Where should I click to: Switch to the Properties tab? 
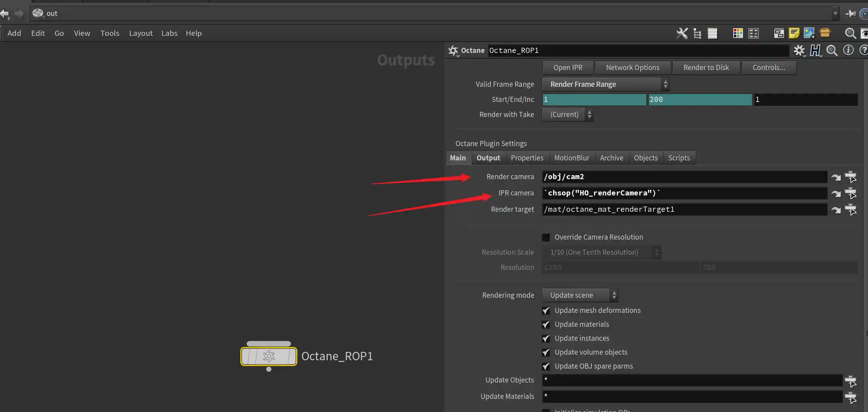pos(527,158)
